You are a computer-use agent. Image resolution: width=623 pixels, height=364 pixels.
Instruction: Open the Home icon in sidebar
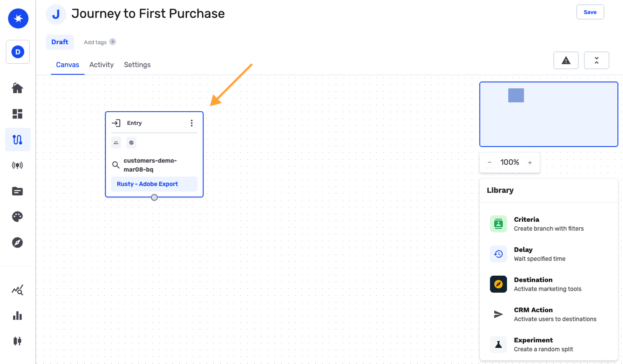coord(17,88)
